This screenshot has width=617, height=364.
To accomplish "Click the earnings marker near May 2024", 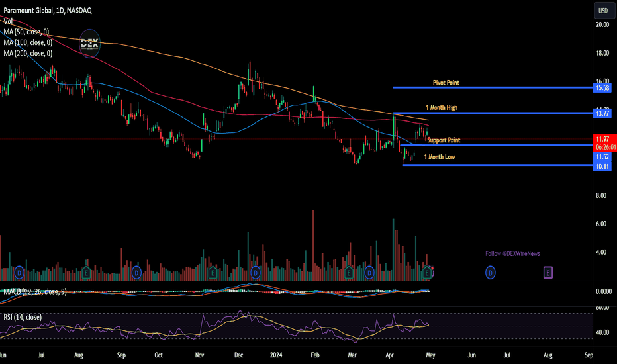I will (x=428, y=272).
